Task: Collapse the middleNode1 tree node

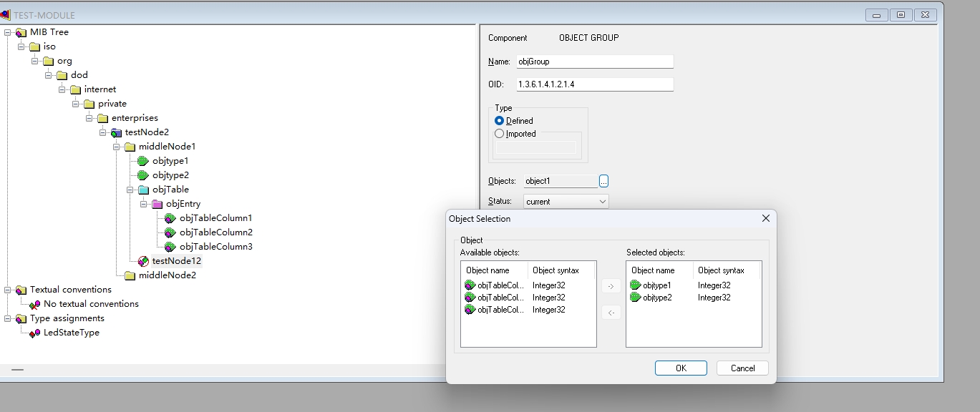Action: 117,147
